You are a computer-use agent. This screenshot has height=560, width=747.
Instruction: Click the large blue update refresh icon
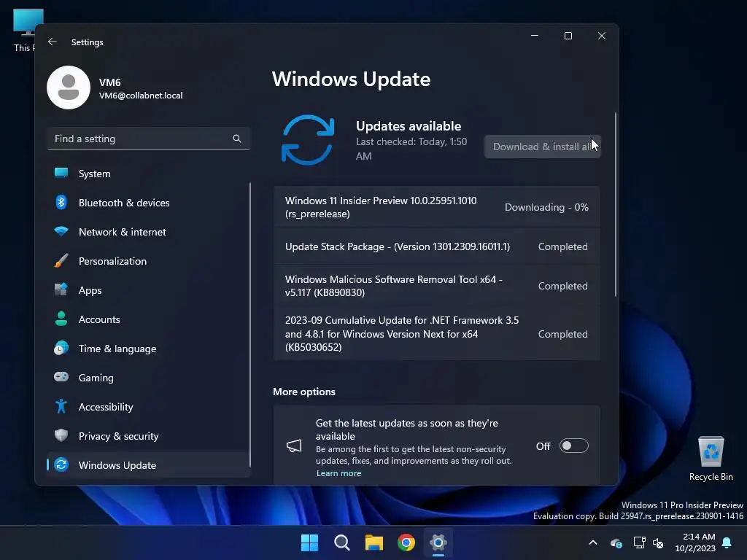pos(308,140)
